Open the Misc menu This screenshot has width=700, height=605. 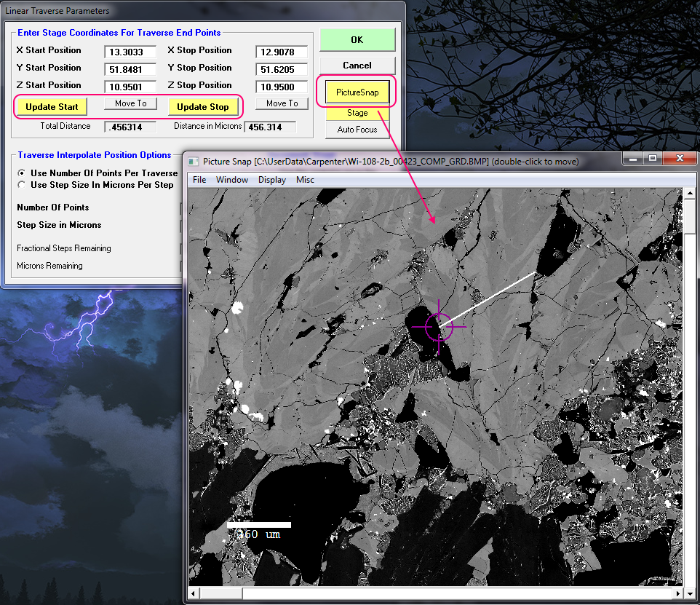pos(305,180)
